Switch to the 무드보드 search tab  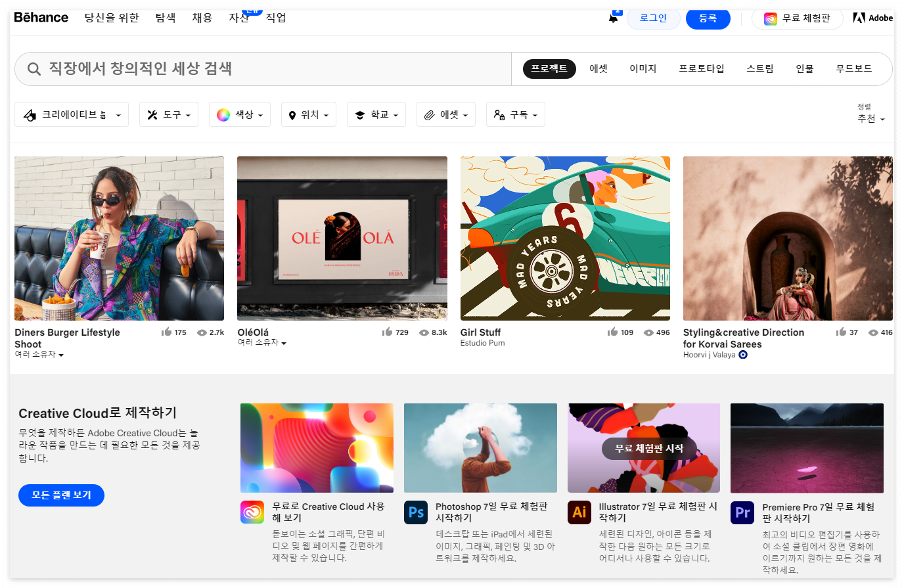coord(853,68)
